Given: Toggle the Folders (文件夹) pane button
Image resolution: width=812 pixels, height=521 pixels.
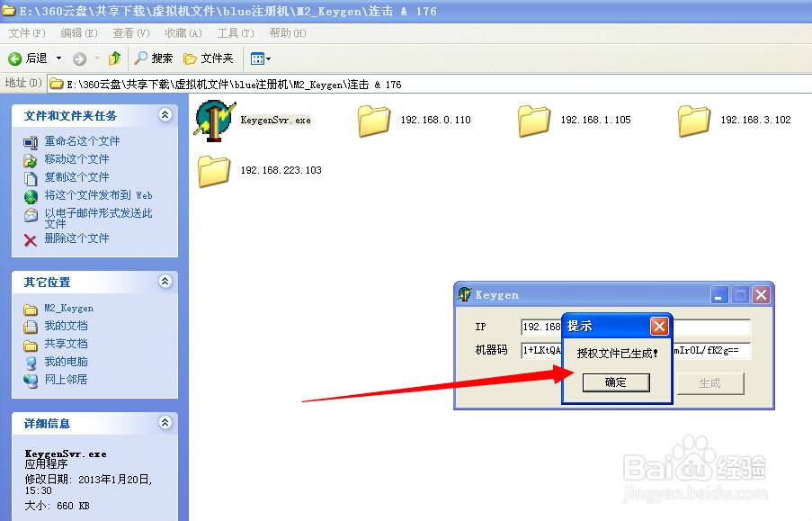Looking at the screenshot, I should (209, 58).
